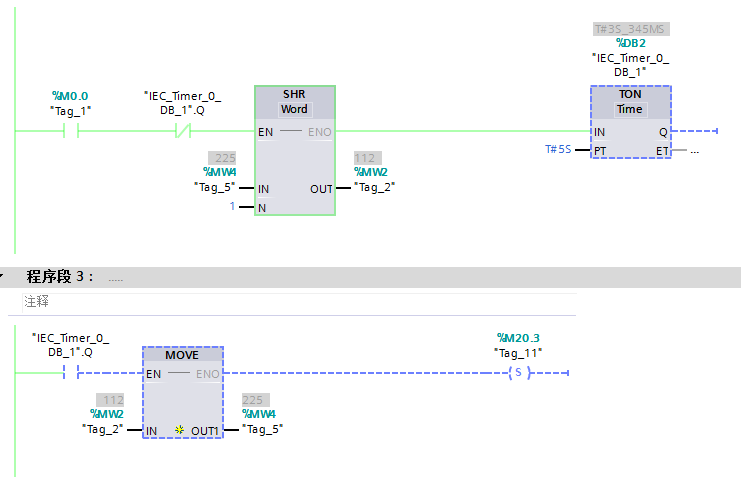Viewport: 741px width, 481px height.
Task: Click the N input value 1 on SHR
Action: point(233,207)
